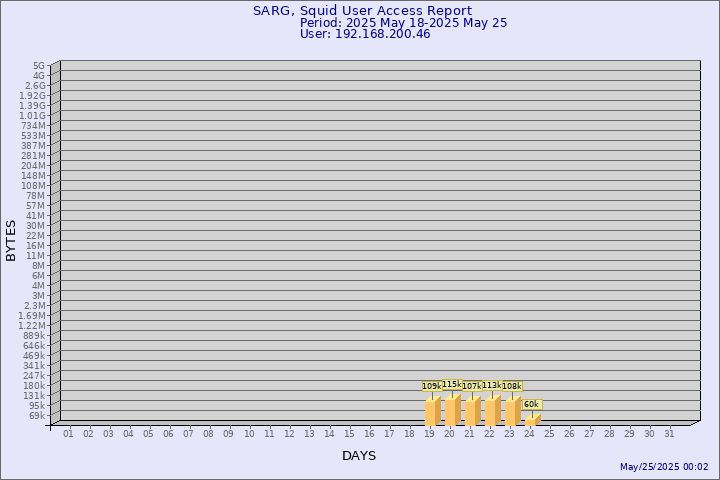Image resolution: width=720 pixels, height=480 pixels.
Task: Click the 105k value label
Action: point(431,386)
